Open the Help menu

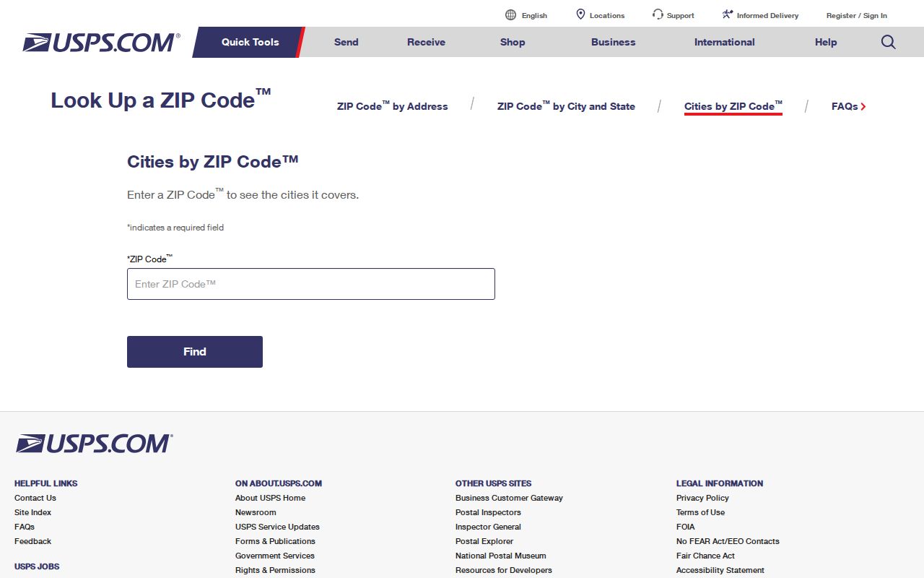pos(826,42)
